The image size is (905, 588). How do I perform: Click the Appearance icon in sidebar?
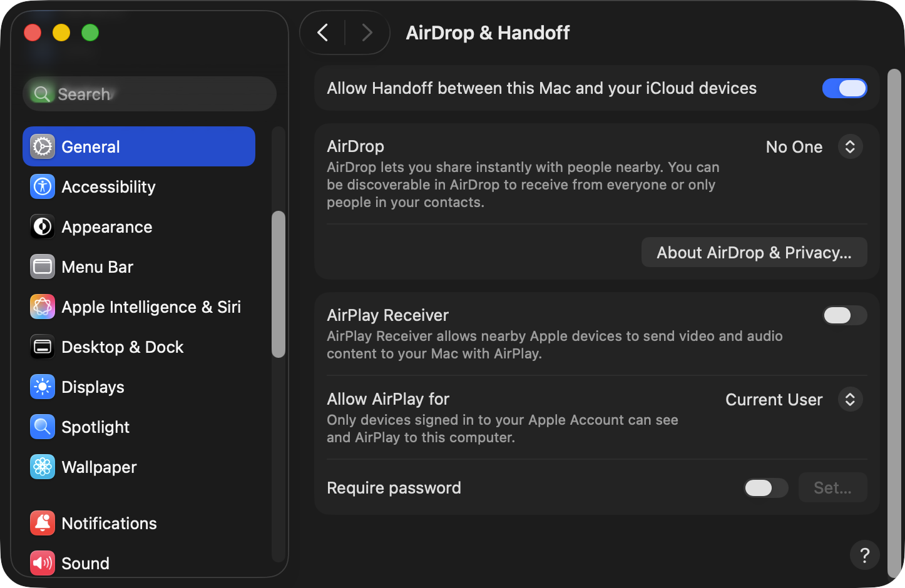pos(43,226)
